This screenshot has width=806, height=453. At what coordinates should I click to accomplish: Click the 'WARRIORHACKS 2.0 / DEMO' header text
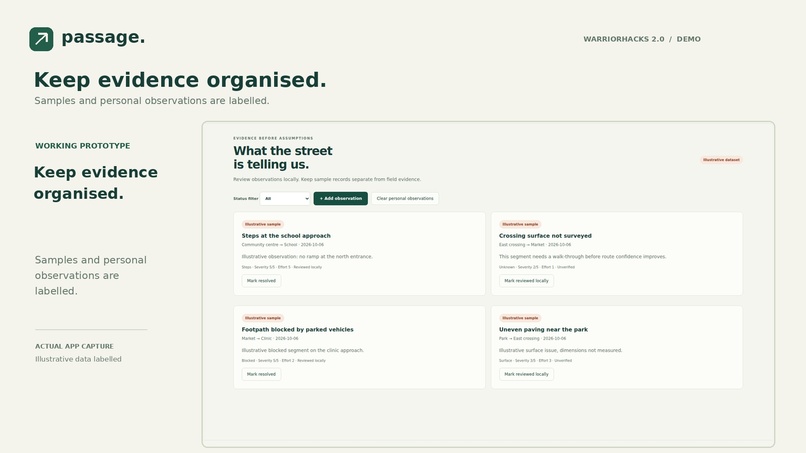click(x=642, y=39)
